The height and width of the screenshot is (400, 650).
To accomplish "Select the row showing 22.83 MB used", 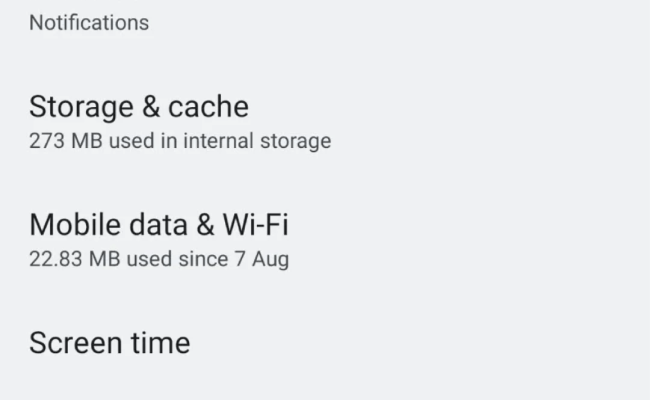I will (159, 241).
